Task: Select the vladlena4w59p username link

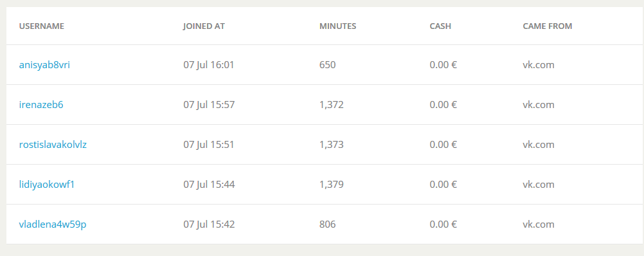Action: click(53, 224)
